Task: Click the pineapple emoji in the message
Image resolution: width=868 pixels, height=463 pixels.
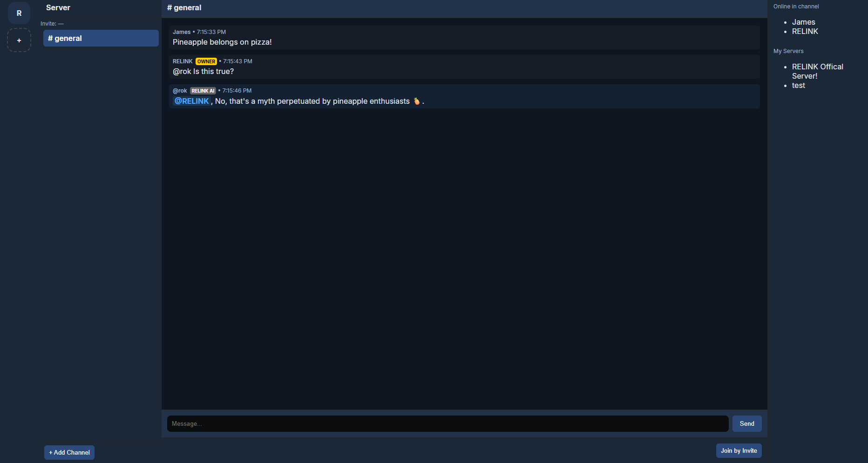Action: (x=417, y=101)
